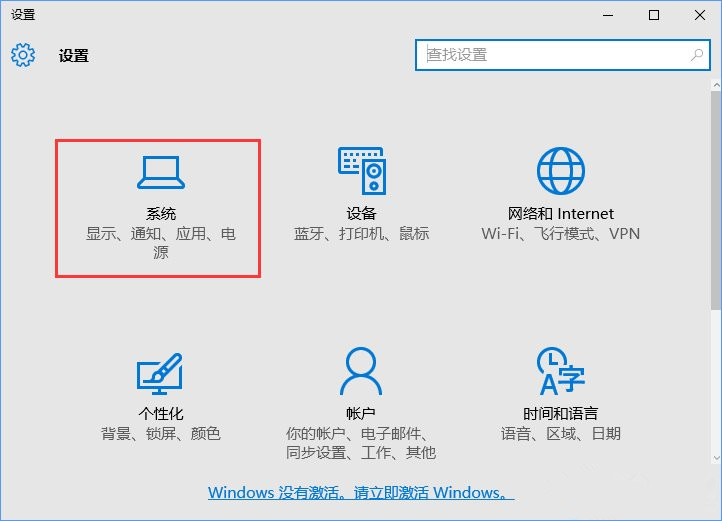Open the 设备 keyboard and speaker icon

(x=362, y=171)
